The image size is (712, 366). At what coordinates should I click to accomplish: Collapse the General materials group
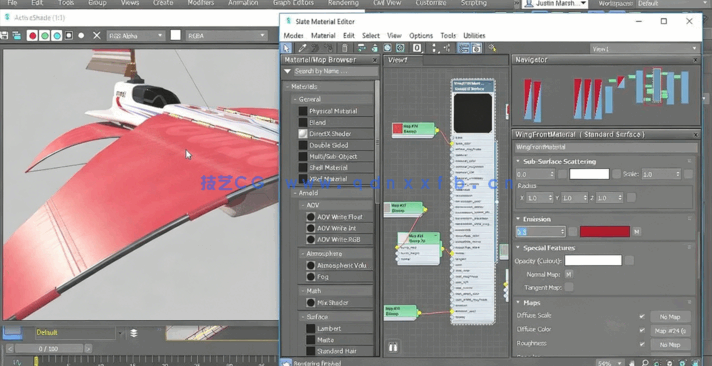295,99
